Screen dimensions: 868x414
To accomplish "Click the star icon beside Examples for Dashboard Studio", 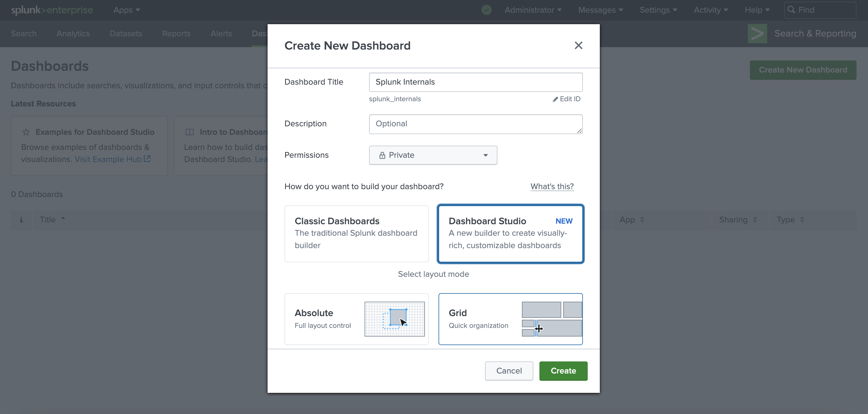I will tap(26, 132).
